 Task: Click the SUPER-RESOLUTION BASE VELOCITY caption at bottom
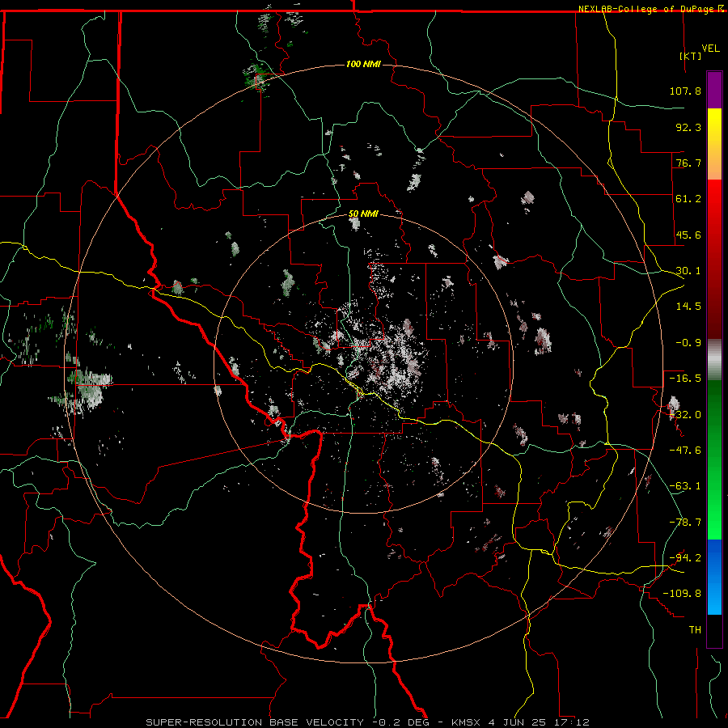click(x=368, y=722)
